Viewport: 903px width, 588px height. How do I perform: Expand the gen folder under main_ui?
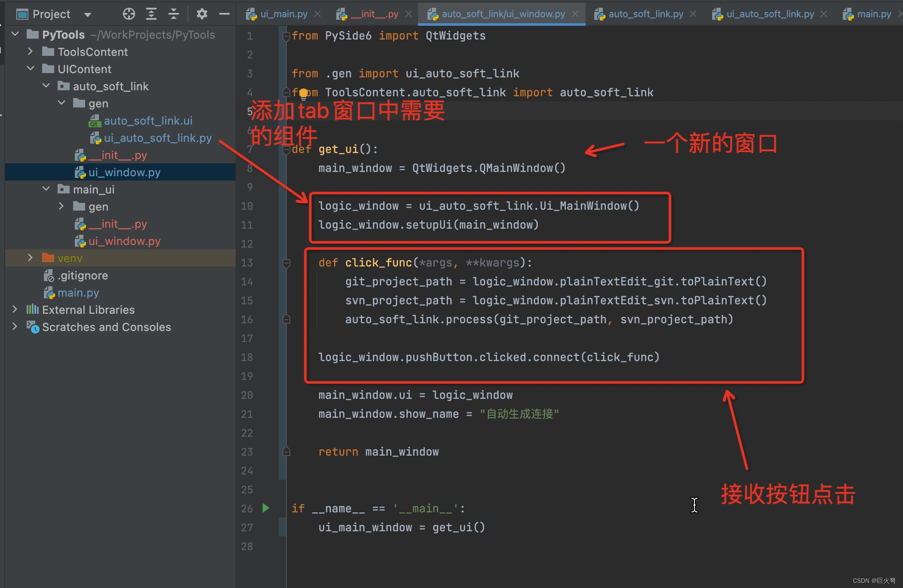(x=61, y=206)
